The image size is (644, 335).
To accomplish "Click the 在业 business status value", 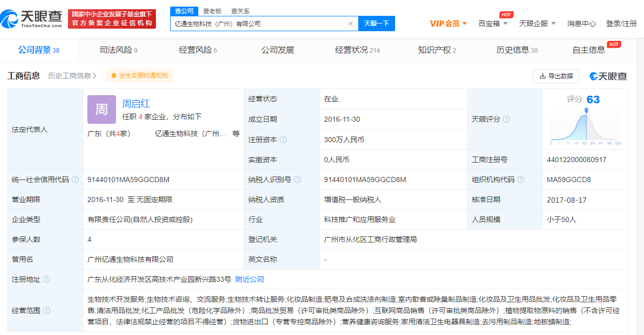I will (331, 99).
